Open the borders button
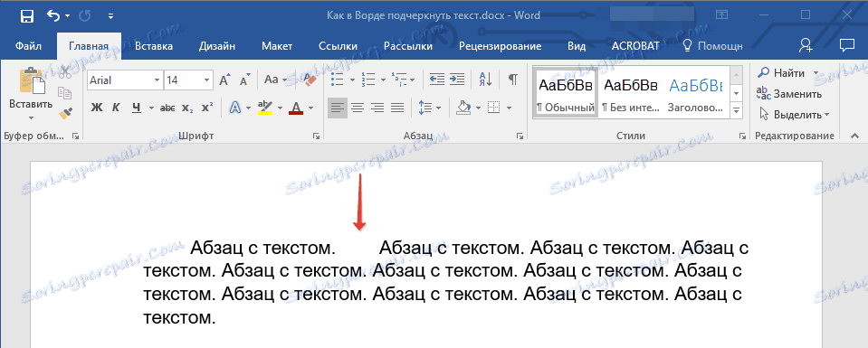The image size is (868, 348). tap(494, 108)
